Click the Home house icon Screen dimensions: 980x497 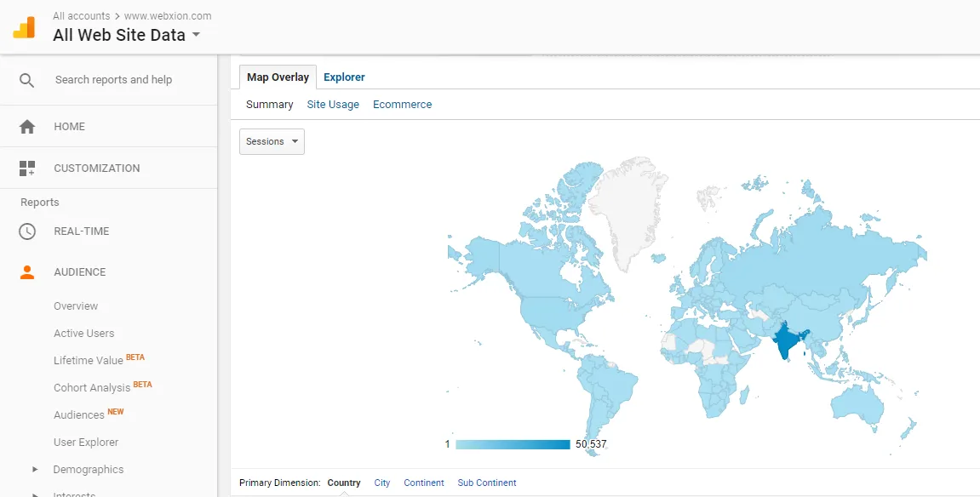click(27, 127)
